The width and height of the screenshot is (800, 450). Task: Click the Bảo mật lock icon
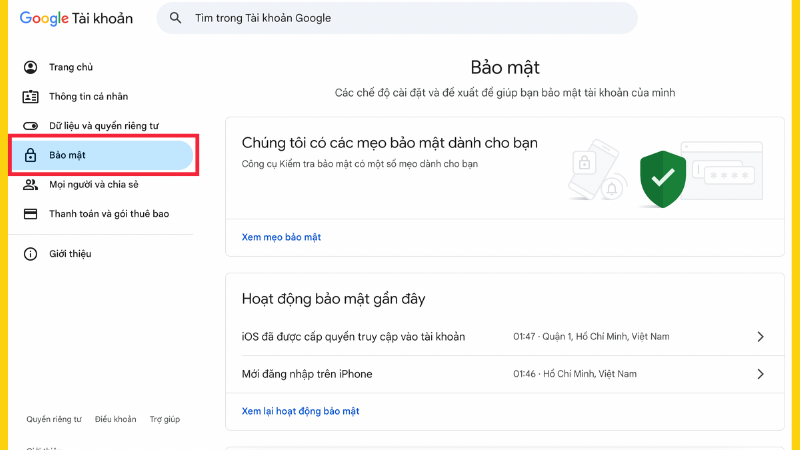pos(30,156)
